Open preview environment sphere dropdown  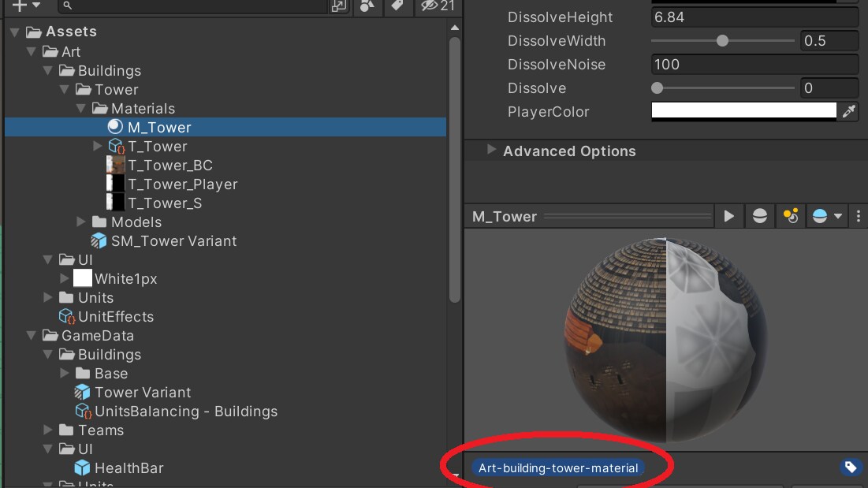pos(826,216)
